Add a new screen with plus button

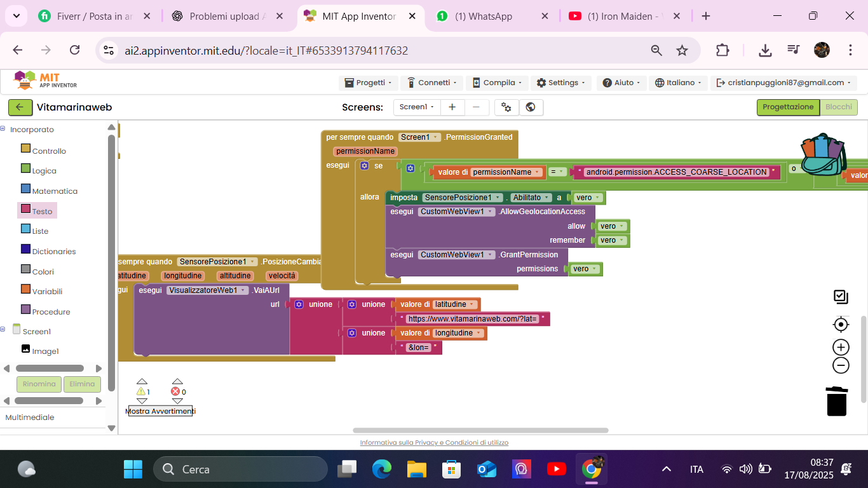coord(452,107)
